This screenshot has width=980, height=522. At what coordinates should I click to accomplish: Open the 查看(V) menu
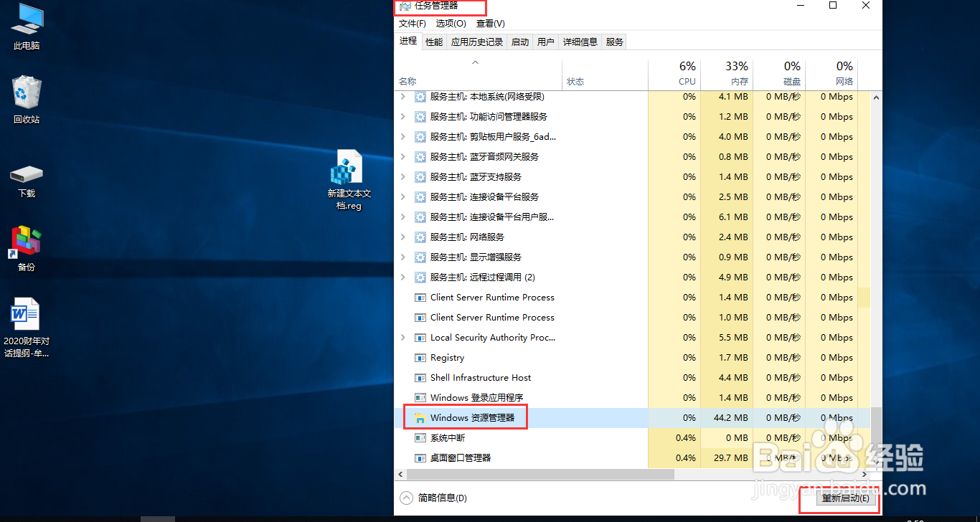(491, 24)
